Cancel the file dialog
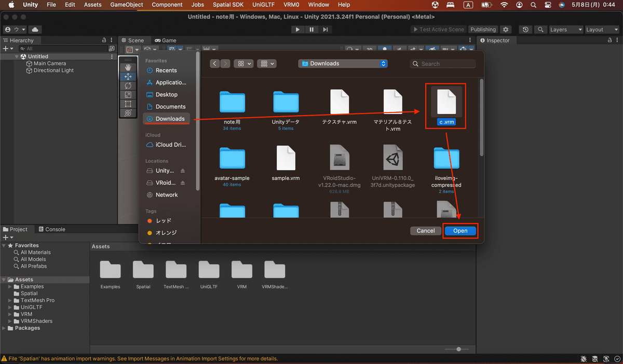623x364 pixels. point(426,231)
